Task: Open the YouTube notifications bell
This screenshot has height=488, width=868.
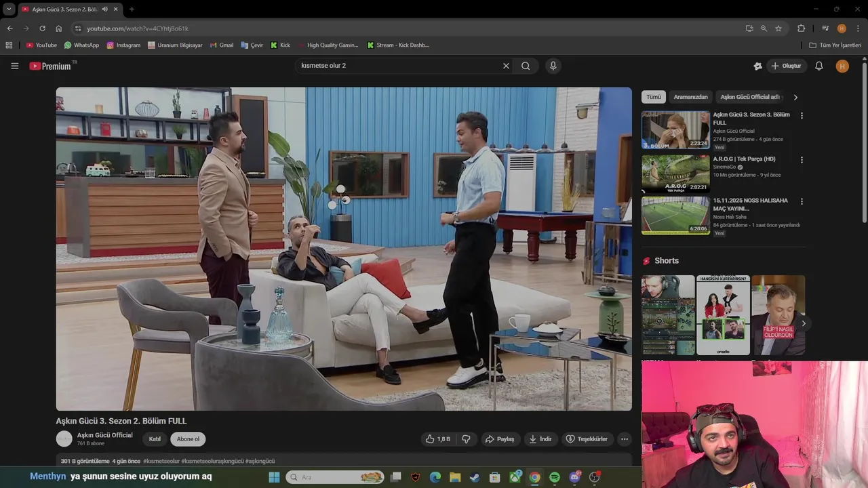Action: (x=819, y=66)
